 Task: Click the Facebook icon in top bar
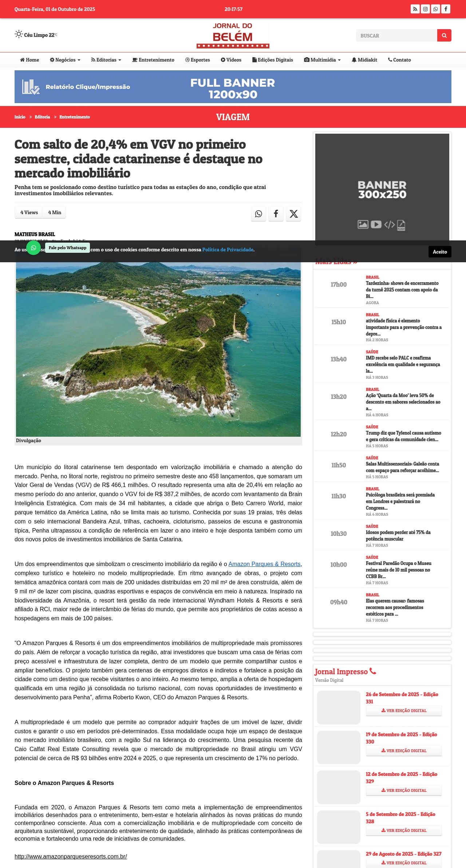[x=446, y=9]
